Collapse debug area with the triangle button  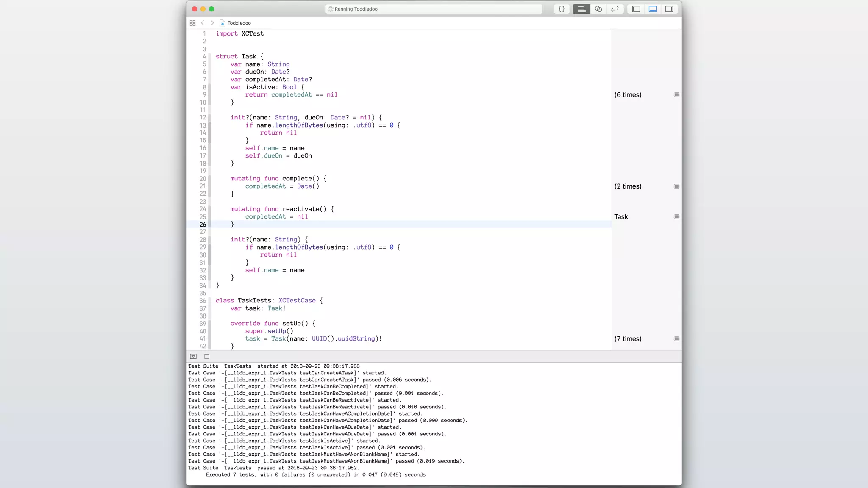[x=193, y=357]
